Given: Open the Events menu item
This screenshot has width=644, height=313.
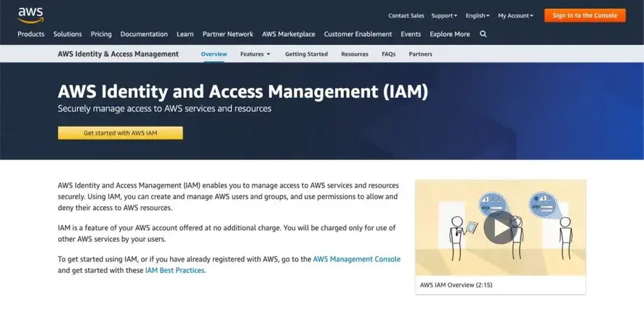Looking at the screenshot, I should [x=411, y=34].
